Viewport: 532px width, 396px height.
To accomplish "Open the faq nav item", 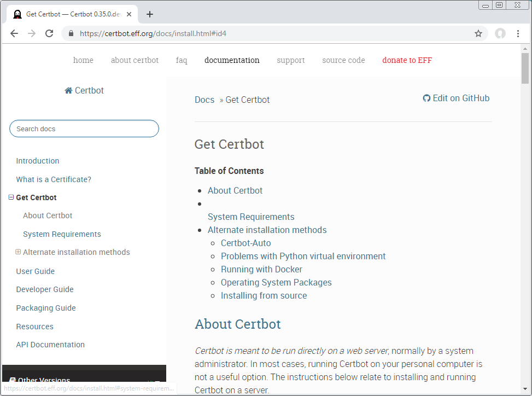I will point(182,60).
